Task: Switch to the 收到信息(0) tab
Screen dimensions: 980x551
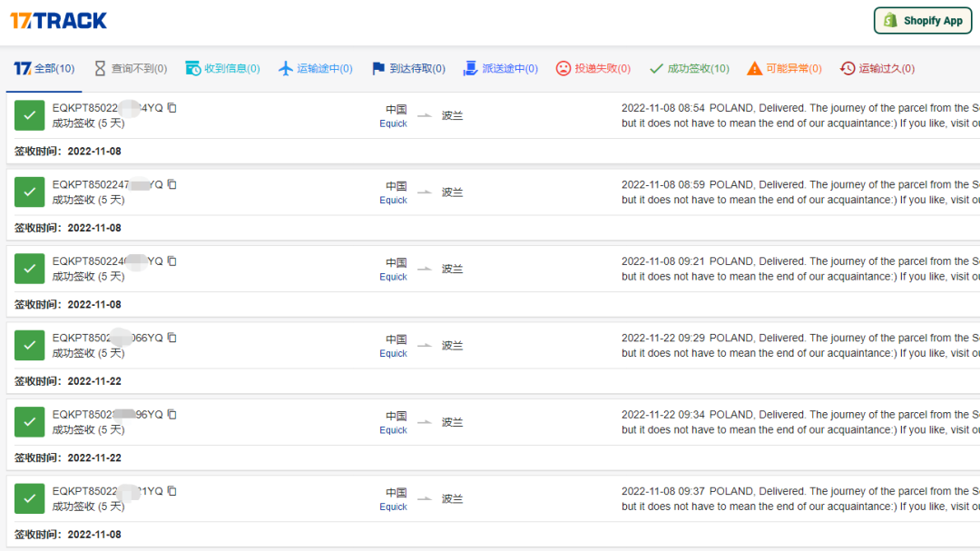Action: 222,68
